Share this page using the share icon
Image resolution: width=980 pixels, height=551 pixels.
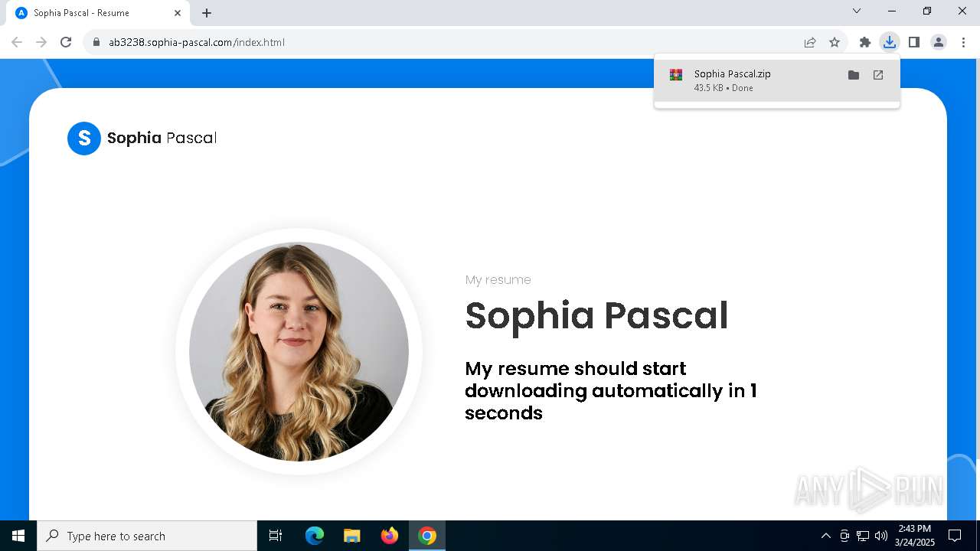[810, 42]
